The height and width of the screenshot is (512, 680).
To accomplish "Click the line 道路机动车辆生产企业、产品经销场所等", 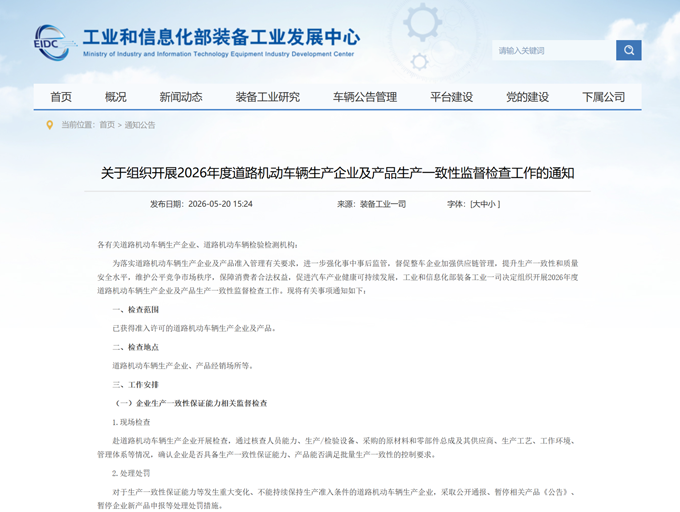I will point(183,365).
